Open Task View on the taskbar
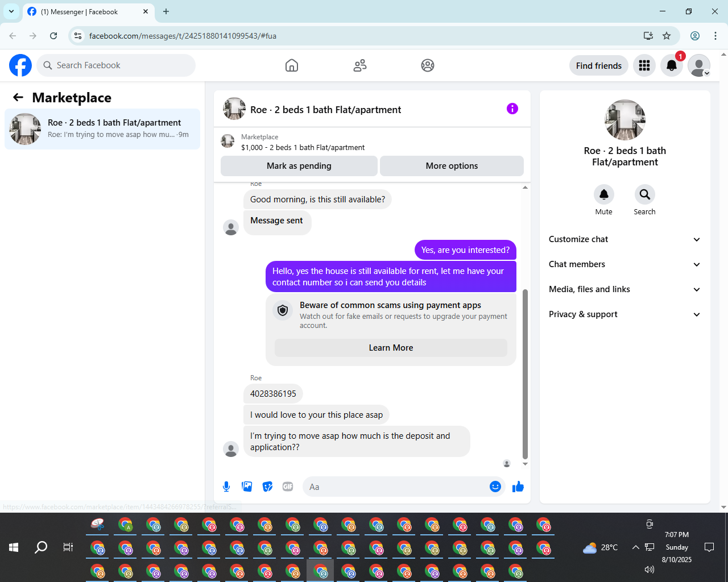 tap(68, 547)
